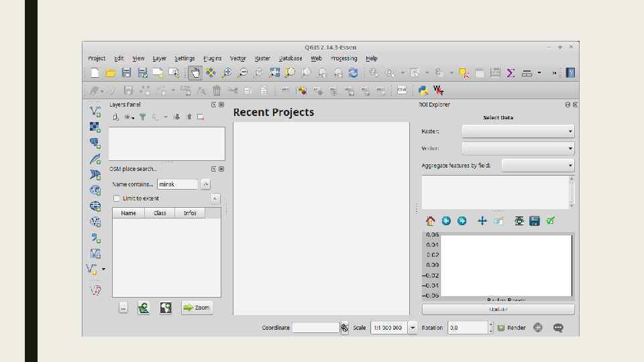Click the New Project icon

(x=95, y=73)
